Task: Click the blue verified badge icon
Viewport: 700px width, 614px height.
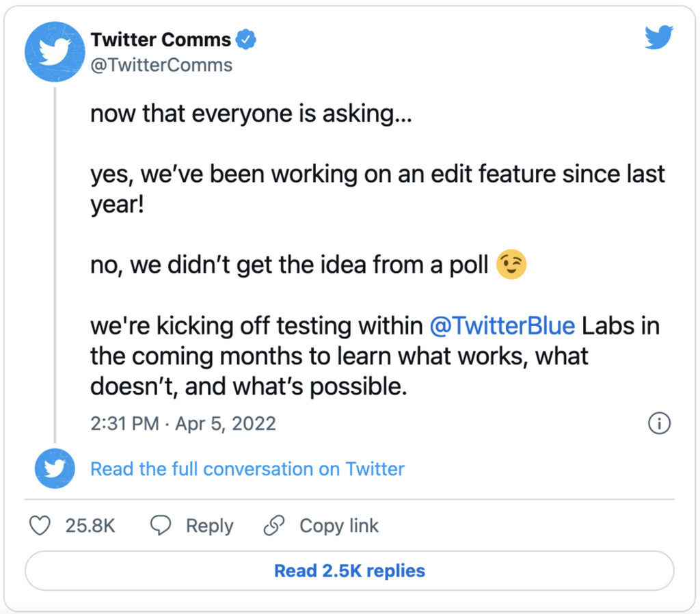Action: click(246, 40)
